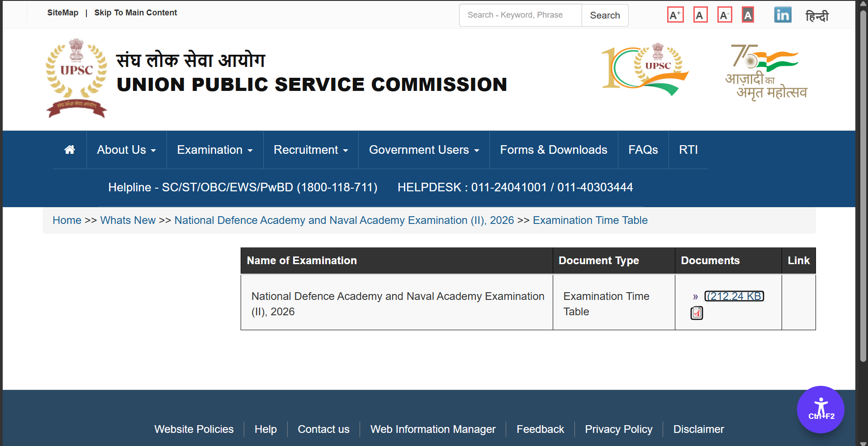
Task: Switch language to Hindi
Action: 817,16
